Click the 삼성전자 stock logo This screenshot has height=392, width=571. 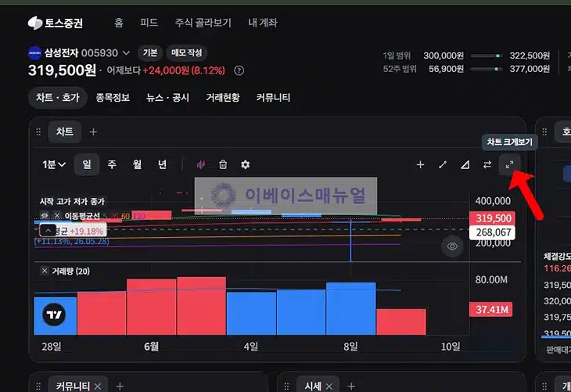pos(34,53)
